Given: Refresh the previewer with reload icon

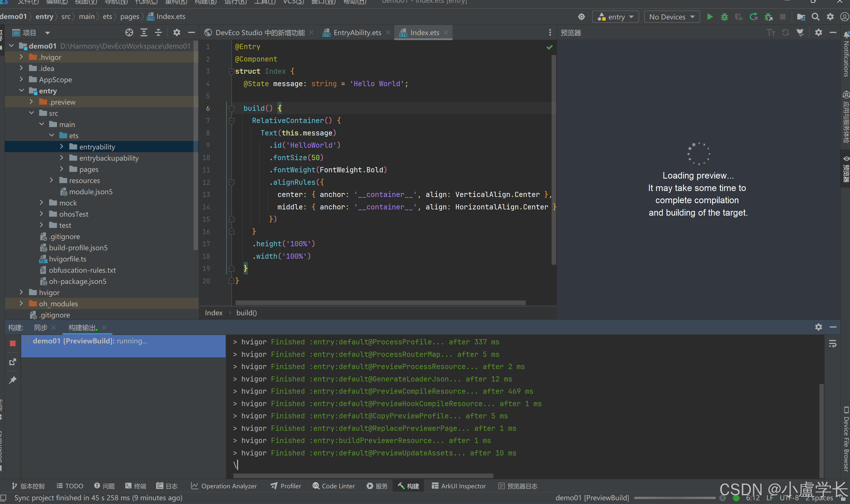Looking at the screenshot, I should (785, 33).
